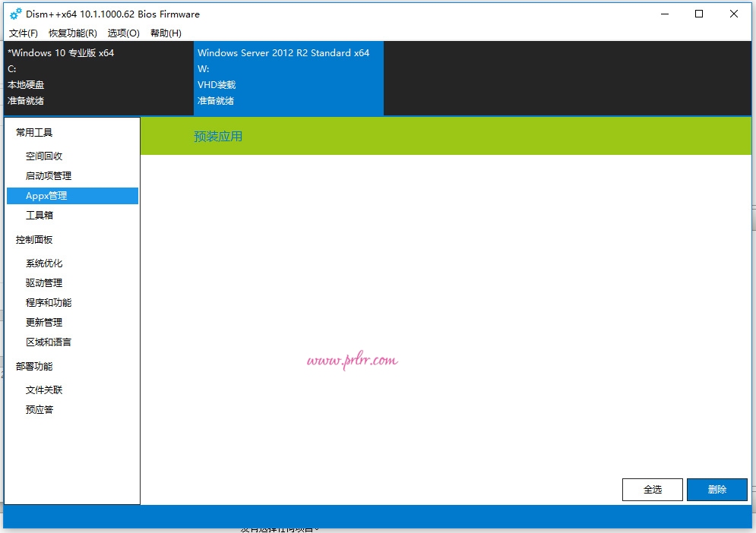This screenshot has height=533, width=756.
Task: Open the 文件(F) menu
Action: tap(22, 33)
